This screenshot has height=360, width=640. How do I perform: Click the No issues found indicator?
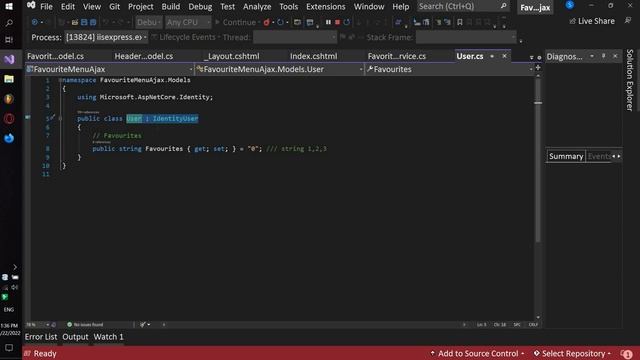tap(85, 324)
